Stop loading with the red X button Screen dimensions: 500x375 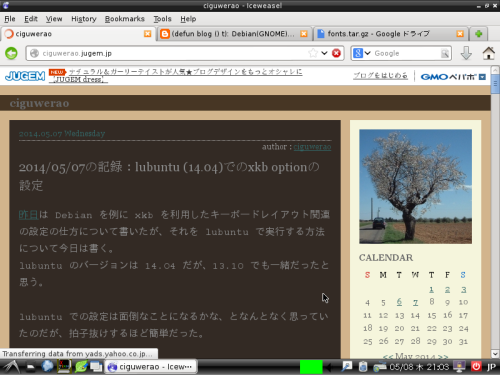[336, 53]
